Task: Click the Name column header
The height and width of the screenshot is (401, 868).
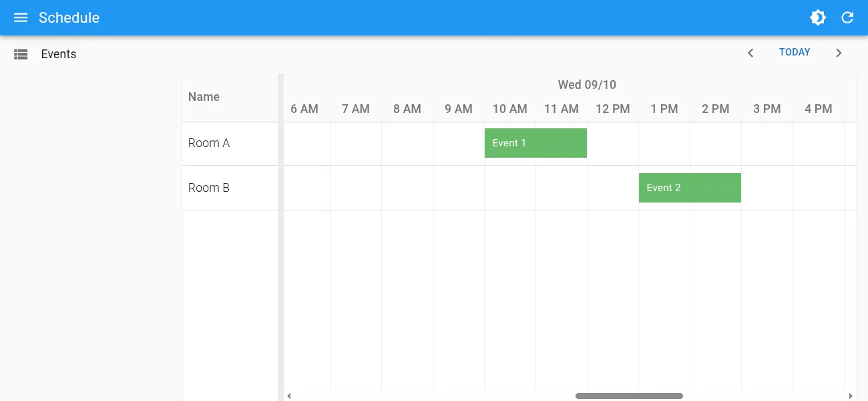Action: [x=204, y=97]
